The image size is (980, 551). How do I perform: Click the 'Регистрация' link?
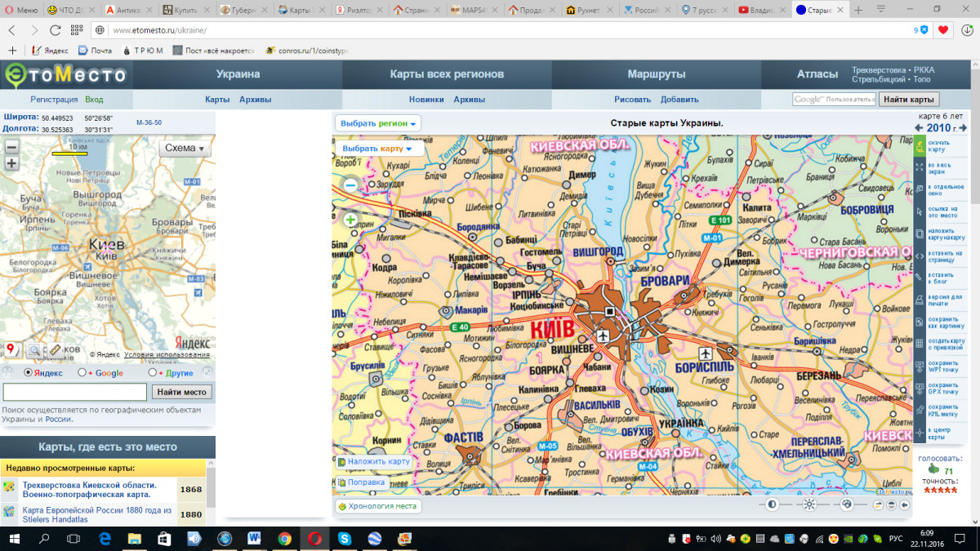54,100
